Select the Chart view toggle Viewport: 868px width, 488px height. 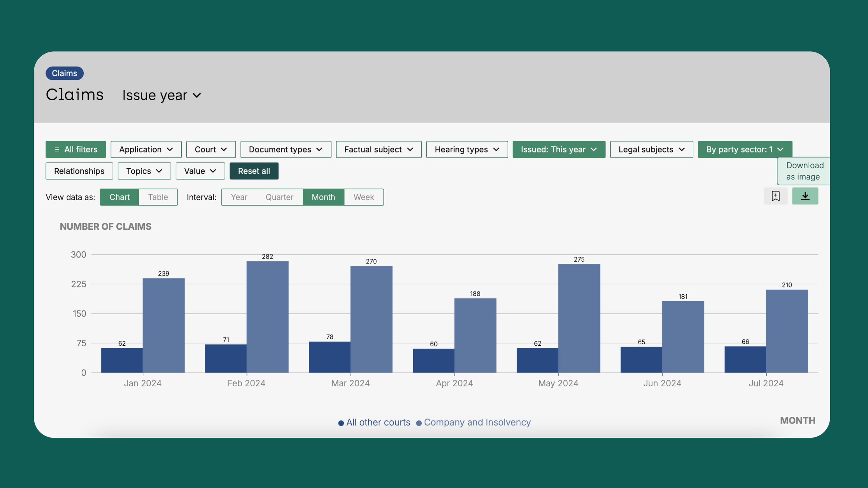(119, 197)
